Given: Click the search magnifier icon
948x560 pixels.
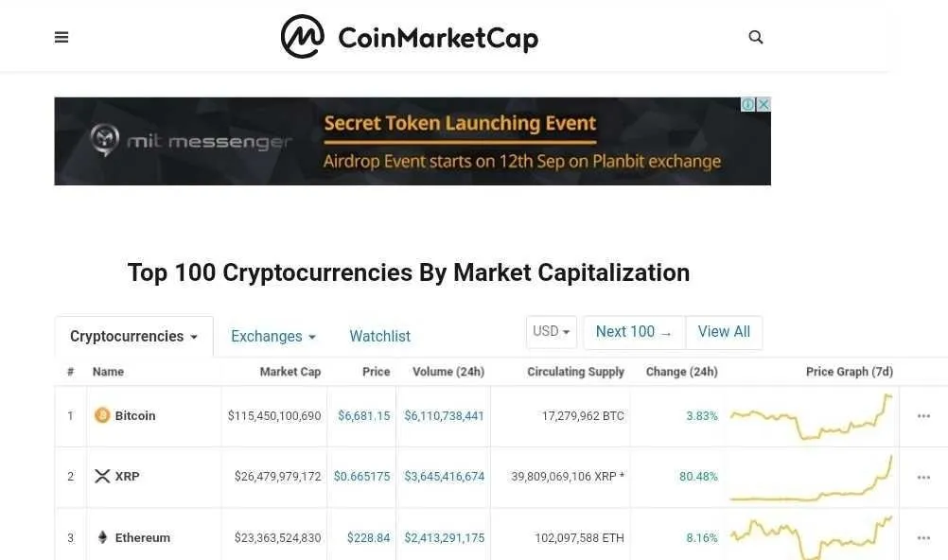Looking at the screenshot, I should tap(756, 38).
